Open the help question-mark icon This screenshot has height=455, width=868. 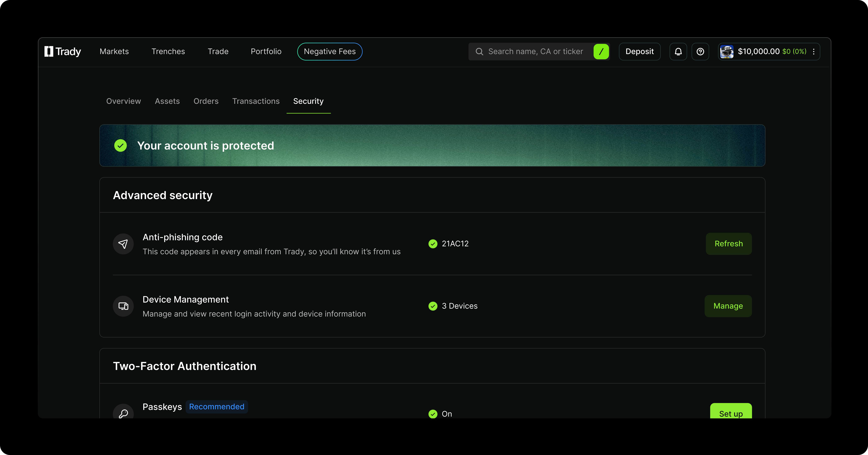coord(700,52)
